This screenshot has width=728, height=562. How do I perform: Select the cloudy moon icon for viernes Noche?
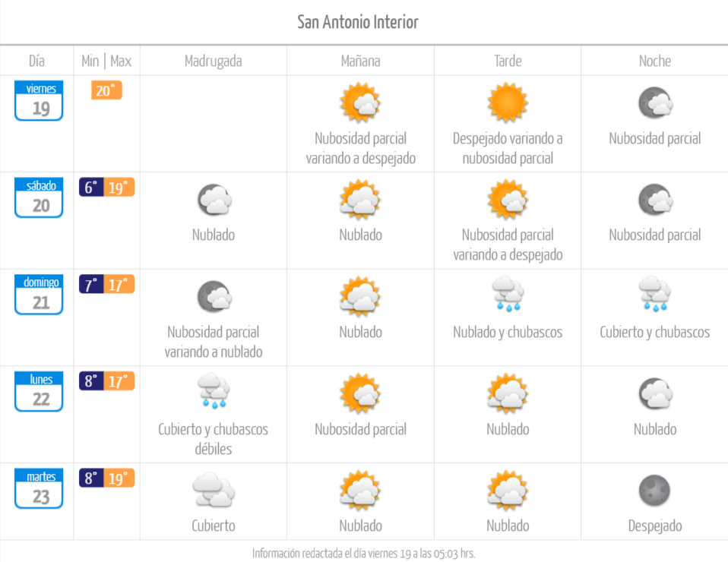(x=654, y=102)
